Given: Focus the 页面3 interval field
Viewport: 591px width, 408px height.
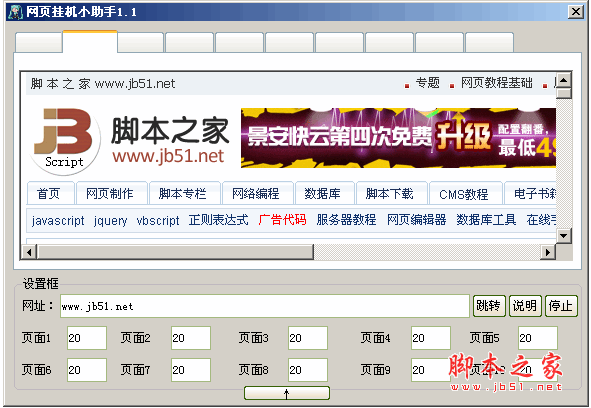Looking at the screenshot, I should point(308,338).
